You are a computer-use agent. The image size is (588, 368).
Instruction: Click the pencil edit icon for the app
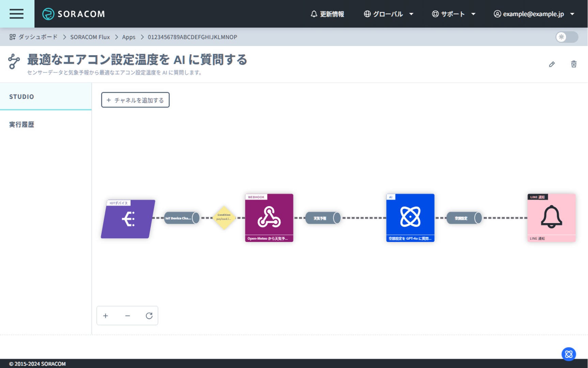[552, 64]
